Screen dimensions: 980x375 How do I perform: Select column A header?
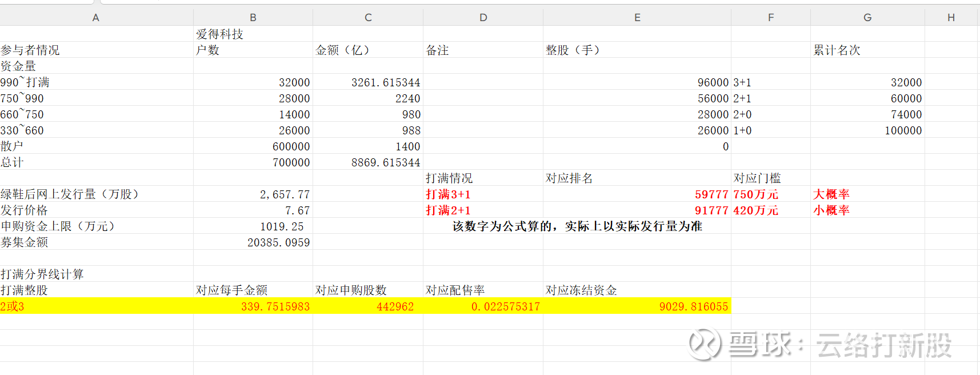(x=96, y=18)
